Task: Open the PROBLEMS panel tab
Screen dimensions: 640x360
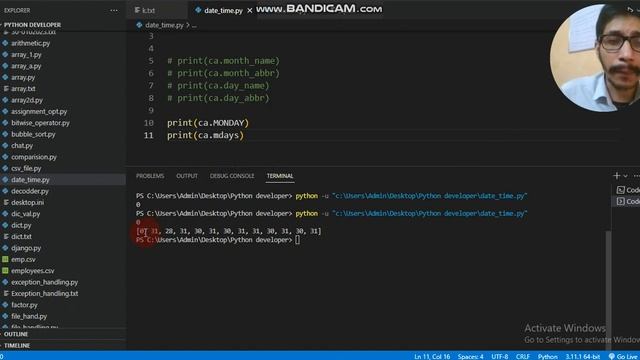Action: click(x=150, y=176)
